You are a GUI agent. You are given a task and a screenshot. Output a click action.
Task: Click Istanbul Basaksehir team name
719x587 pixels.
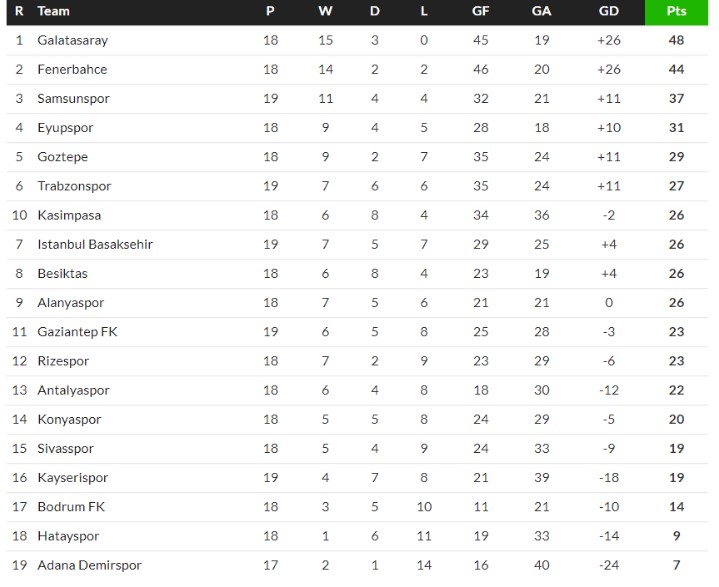tap(95, 244)
